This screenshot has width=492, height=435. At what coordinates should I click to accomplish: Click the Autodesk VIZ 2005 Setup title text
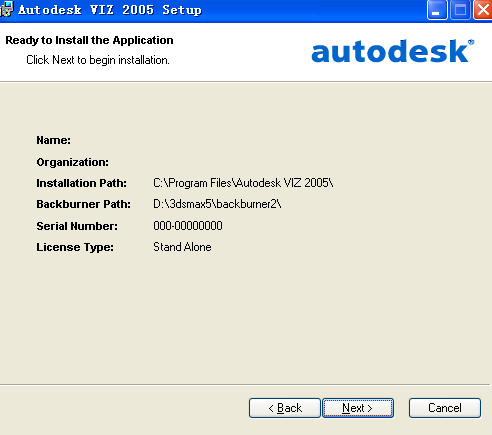pyautogui.click(x=110, y=10)
